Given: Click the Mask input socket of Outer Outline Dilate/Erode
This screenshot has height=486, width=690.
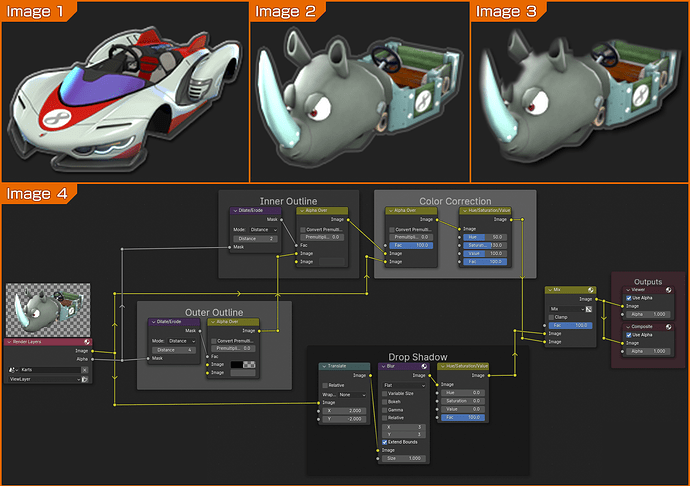Looking at the screenshot, I should [148, 358].
